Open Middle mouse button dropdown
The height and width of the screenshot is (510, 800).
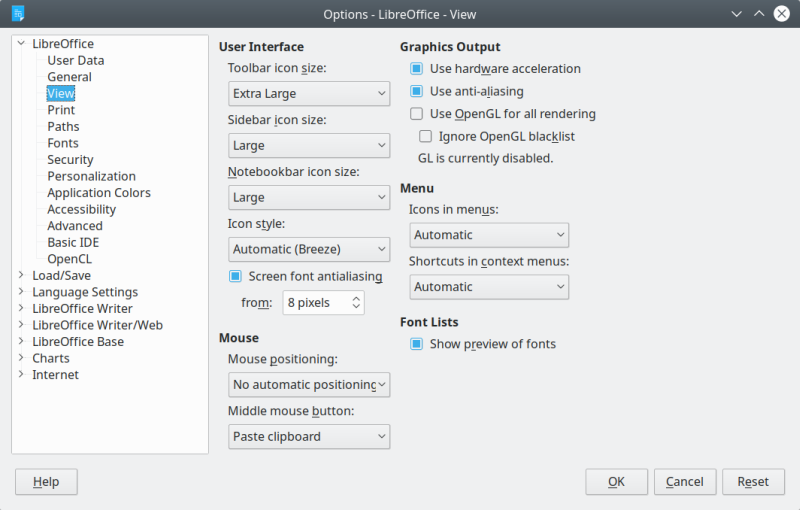(x=309, y=437)
